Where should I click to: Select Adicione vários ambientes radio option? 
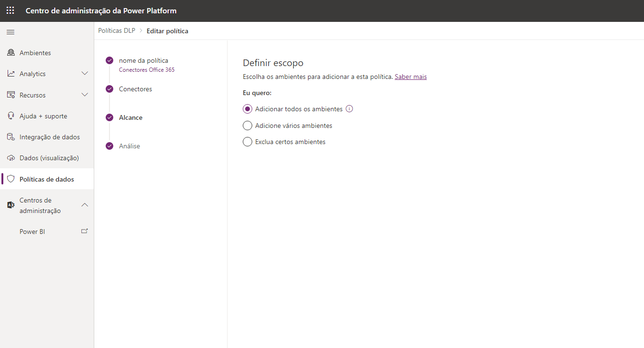click(x=248, y=126)
